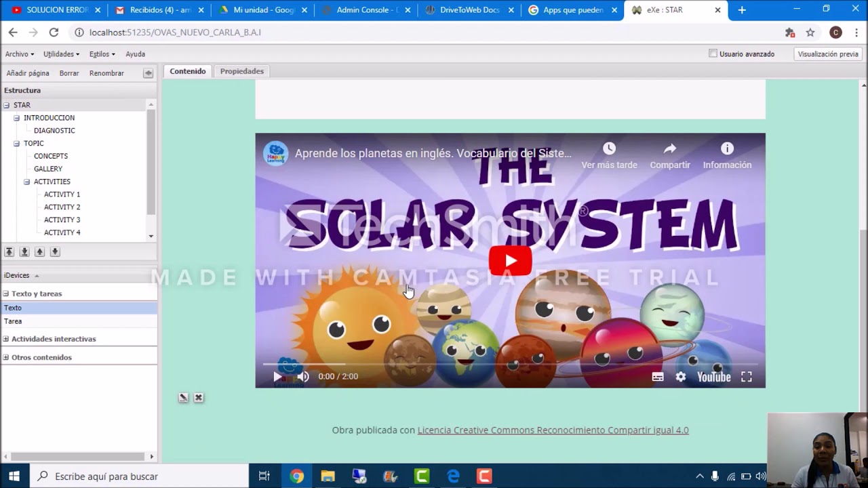Open the video title link
Image resolution: width=868 pixels, height=488 pixels.
point(433,154)
